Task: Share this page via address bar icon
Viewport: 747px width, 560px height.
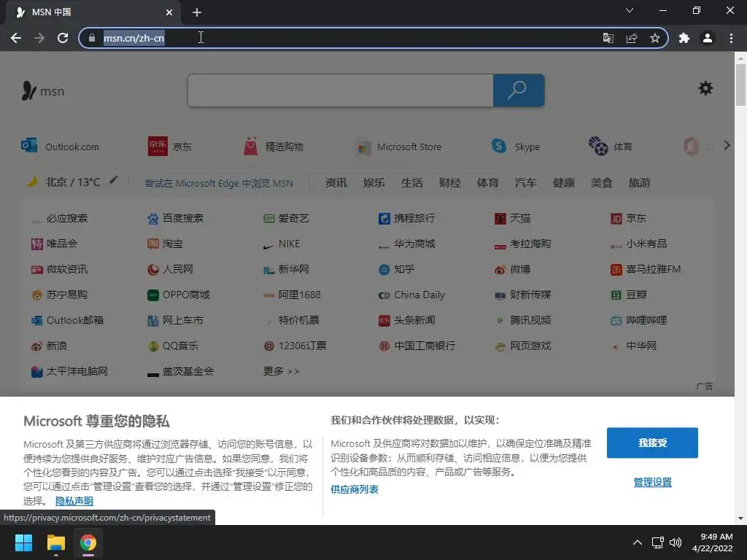Action: coord(632,38)
